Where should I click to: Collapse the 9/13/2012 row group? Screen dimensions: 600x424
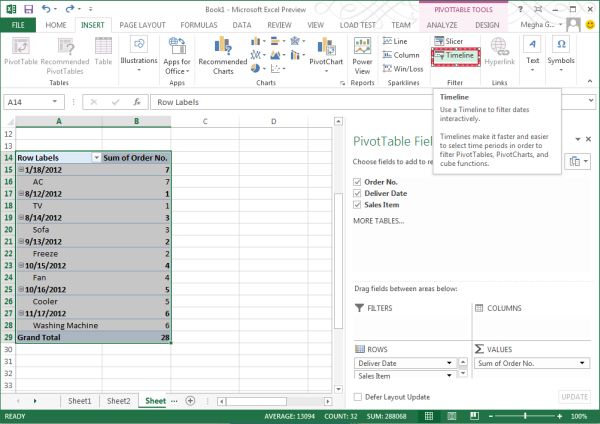(21, 241)
